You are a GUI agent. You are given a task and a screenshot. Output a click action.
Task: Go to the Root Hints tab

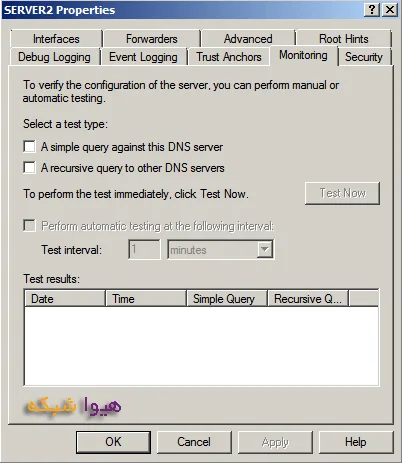click(344, 39)
